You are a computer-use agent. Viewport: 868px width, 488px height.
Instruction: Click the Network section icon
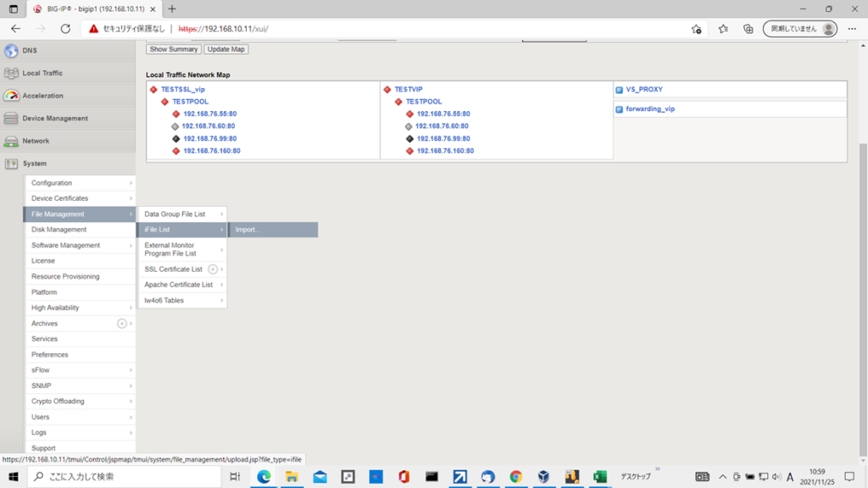point(11,141)
